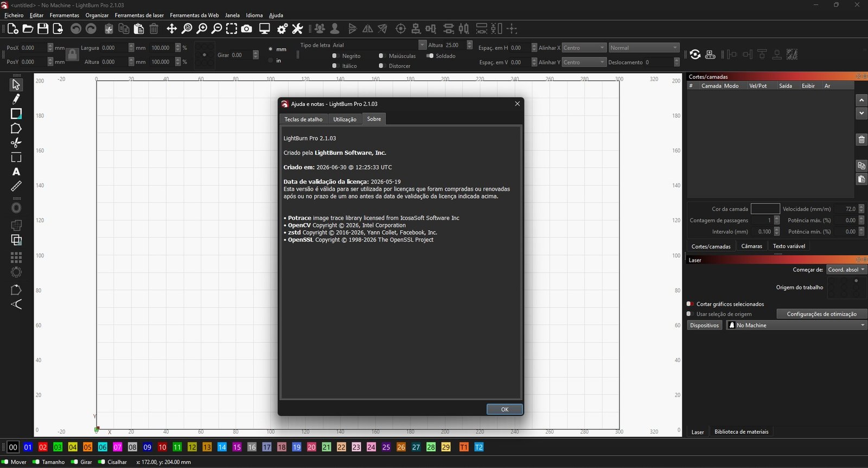Select the in (inches) units radio button

(270, 60)
